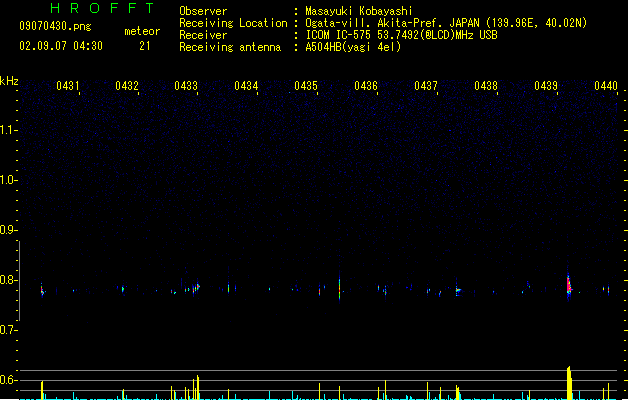The height and width of the screenshot is (400, 629).
Task: Click time marker 0438
Action: point(486,86)
